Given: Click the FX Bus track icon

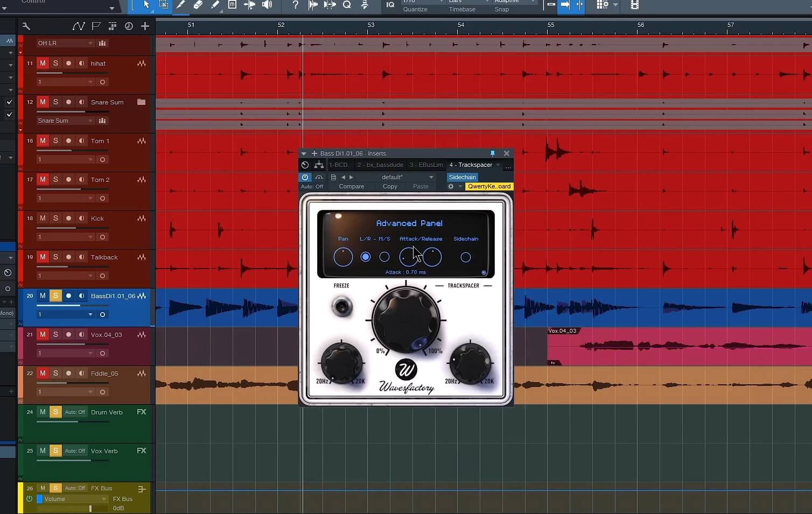Looking at the screenshot, I should 142,489.
